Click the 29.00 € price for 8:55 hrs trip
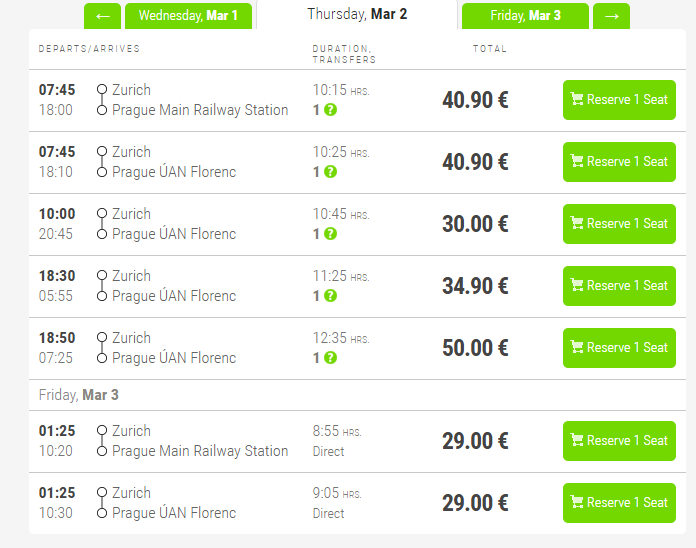The height and width of the screenshot is (548, 696). pos(475,441)
